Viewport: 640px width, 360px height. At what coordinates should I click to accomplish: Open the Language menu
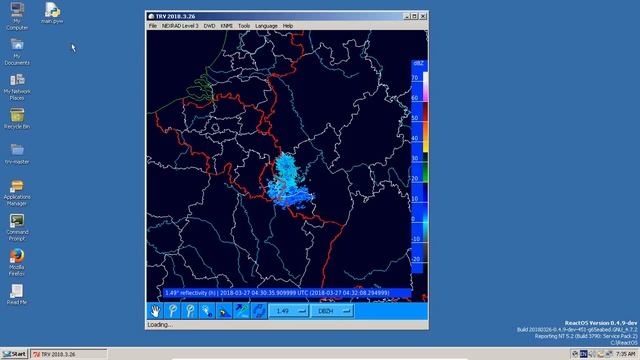point(266,26)
